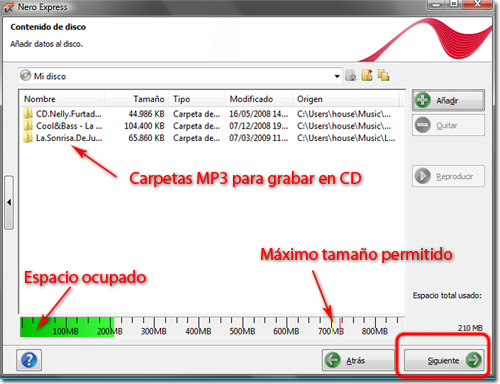Click the Quitar button
Viewport: 500px width, 384px height.
click(x=448, y=125)
